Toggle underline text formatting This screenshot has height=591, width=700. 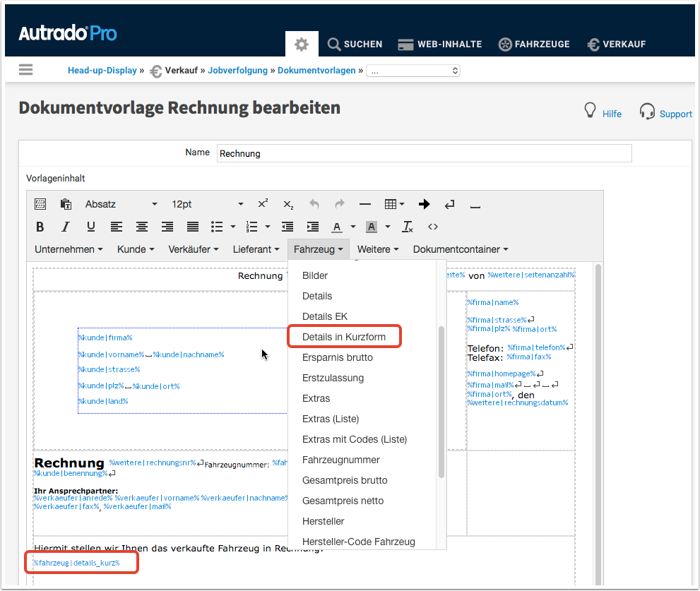tap(91, 227)
